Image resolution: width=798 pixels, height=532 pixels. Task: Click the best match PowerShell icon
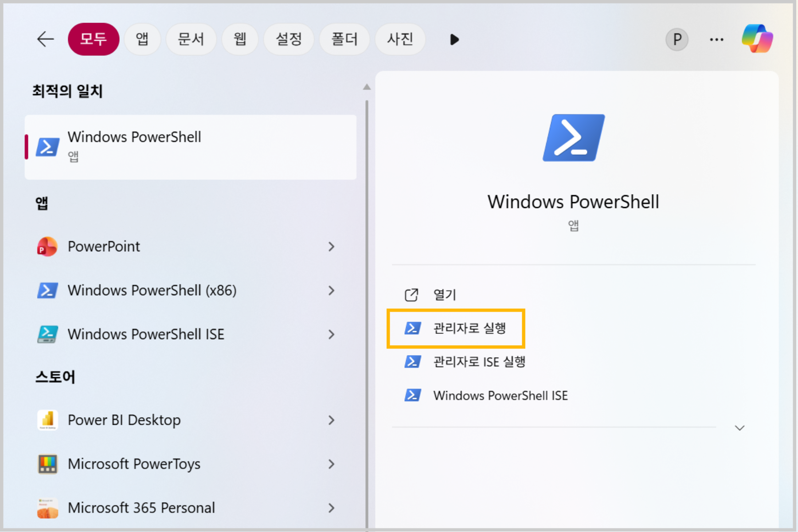(x=47, y=147)
